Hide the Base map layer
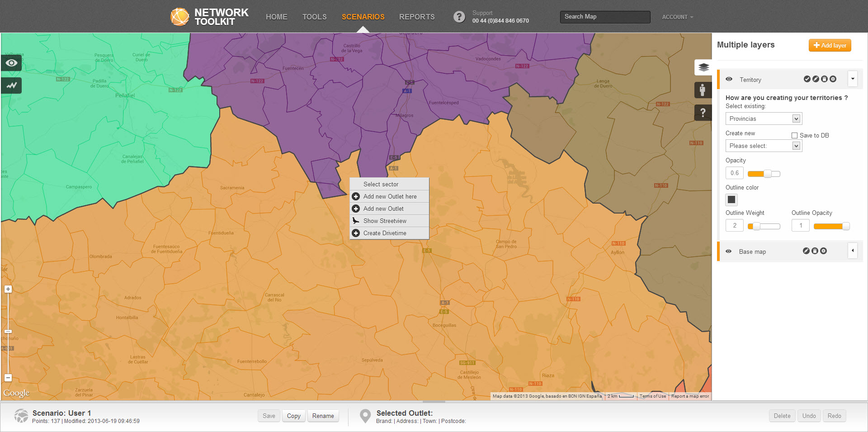The image size is (868, 432). [728, 252]
